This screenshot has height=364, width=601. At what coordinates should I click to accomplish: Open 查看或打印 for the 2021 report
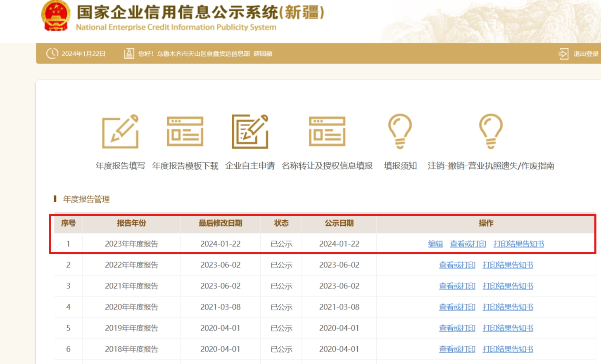coord(457,286)
